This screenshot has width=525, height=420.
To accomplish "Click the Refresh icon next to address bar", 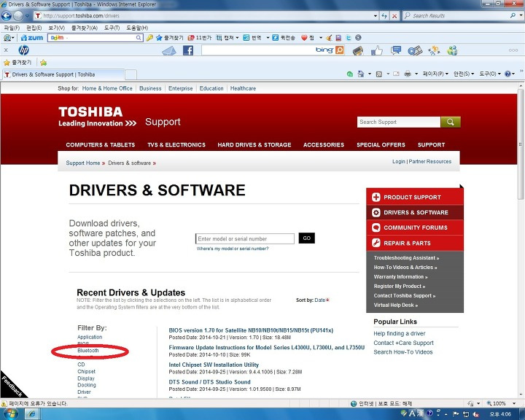I will coord(384,16).
